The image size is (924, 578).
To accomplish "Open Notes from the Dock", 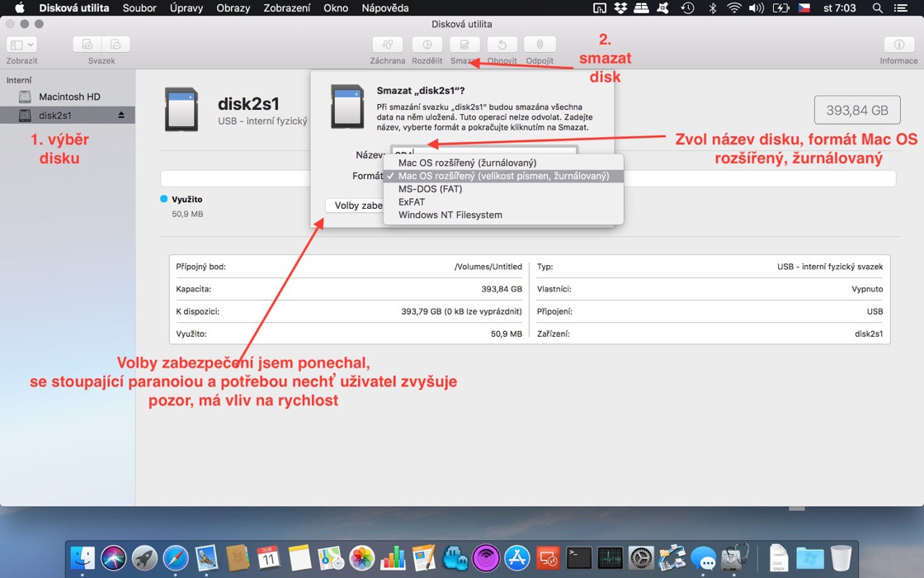I will point(299,557).
